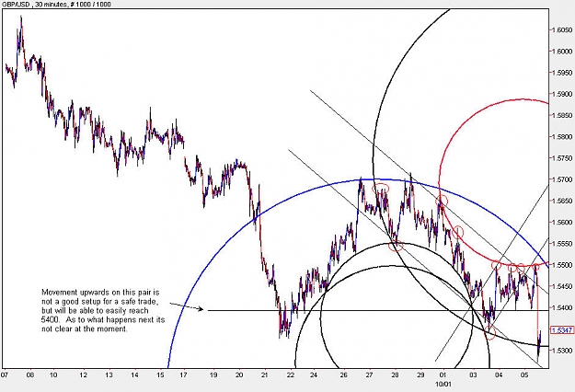Click date label 26 on time axis
This screenshot has height=392, width=575.
coord(343,375)
